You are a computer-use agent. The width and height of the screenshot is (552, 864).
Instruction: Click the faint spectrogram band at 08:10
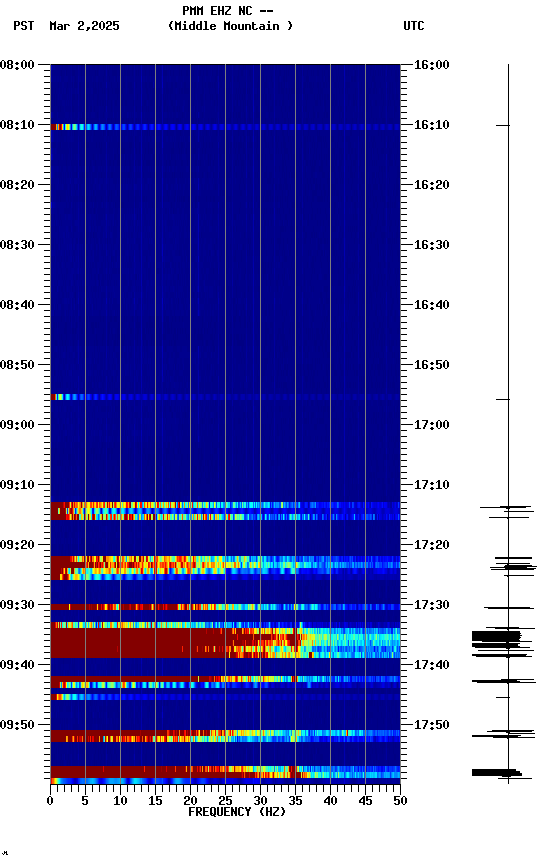click(x=225, y=127)
